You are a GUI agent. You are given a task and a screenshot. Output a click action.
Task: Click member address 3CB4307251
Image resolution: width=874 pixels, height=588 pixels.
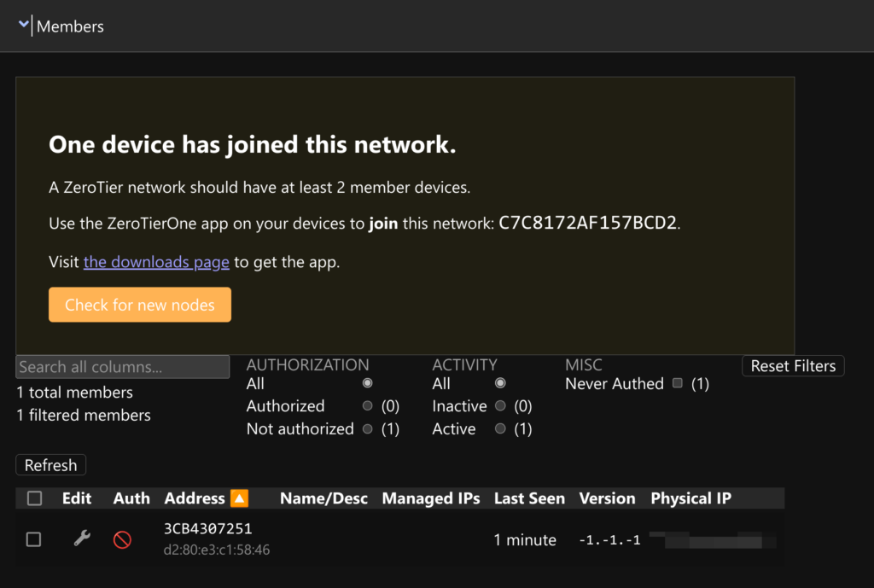pyautogui.click(x=208, y=528)
